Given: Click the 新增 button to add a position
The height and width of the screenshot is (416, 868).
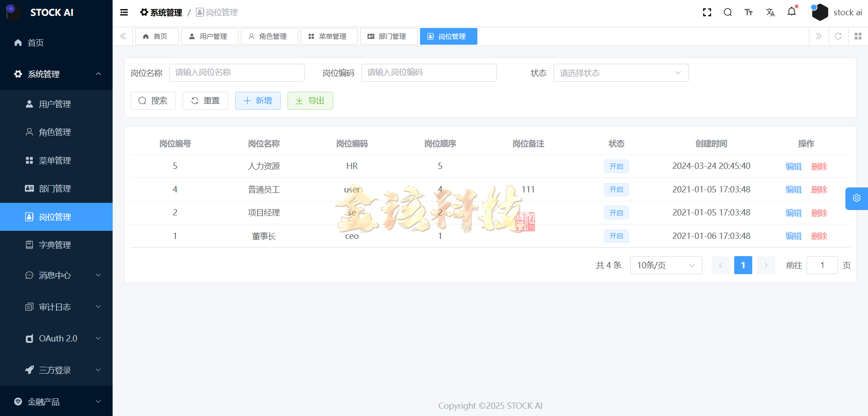Looking at the screenshot, I should [x=258, y=100].
